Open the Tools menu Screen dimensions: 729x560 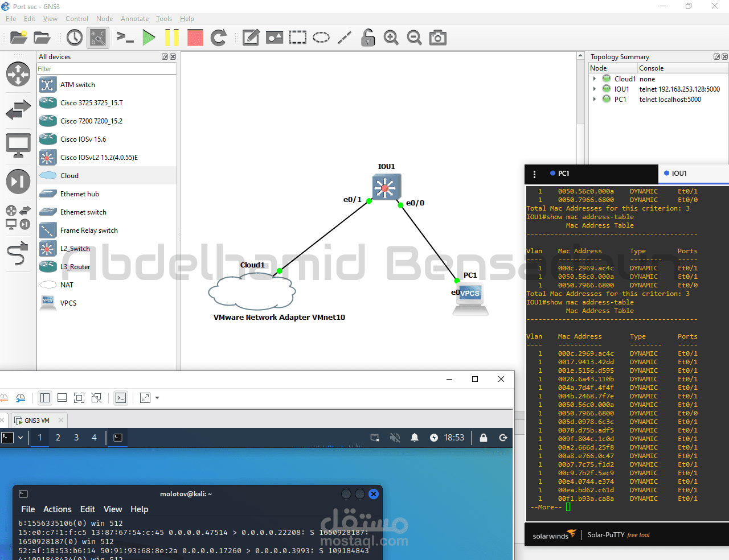point(164,19)
